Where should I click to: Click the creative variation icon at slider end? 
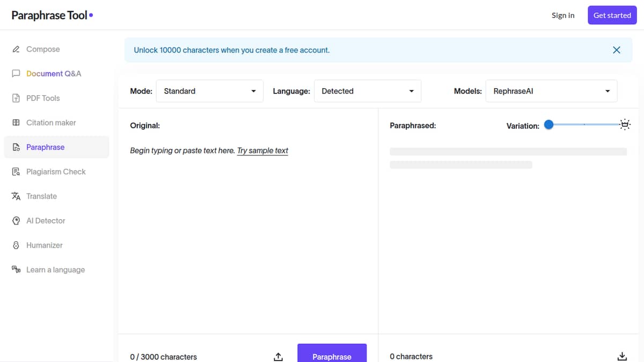625,125
